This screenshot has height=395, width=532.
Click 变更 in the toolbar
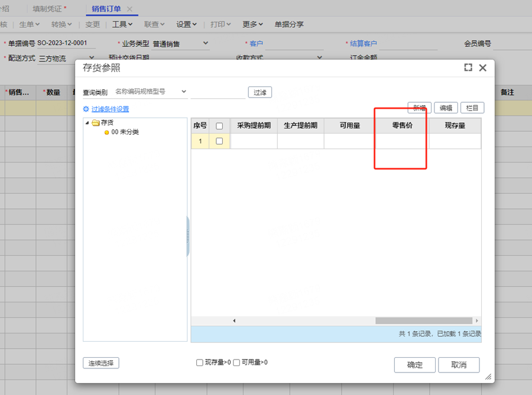(93, 24)
